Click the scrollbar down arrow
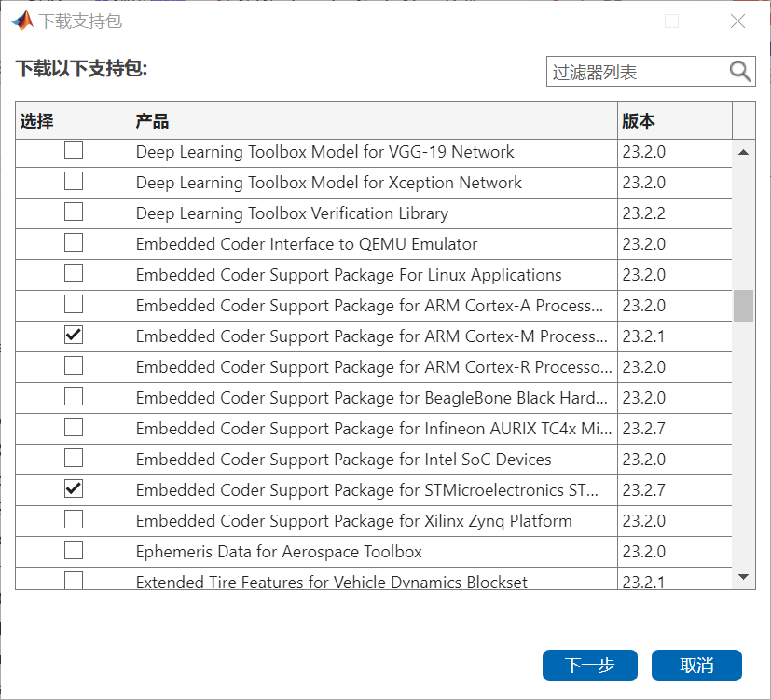Viewport: 771px width, 700px height. 743,577
